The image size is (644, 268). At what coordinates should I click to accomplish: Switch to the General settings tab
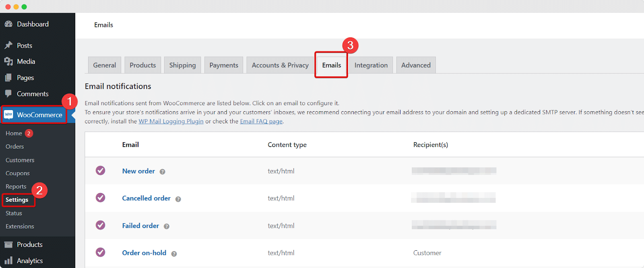point(105,65)
